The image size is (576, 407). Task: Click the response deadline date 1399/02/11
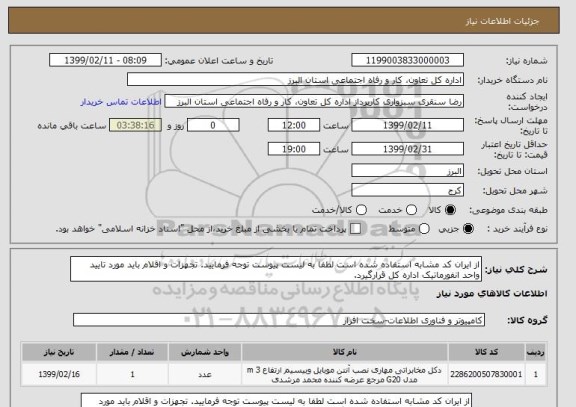[407, 125]
